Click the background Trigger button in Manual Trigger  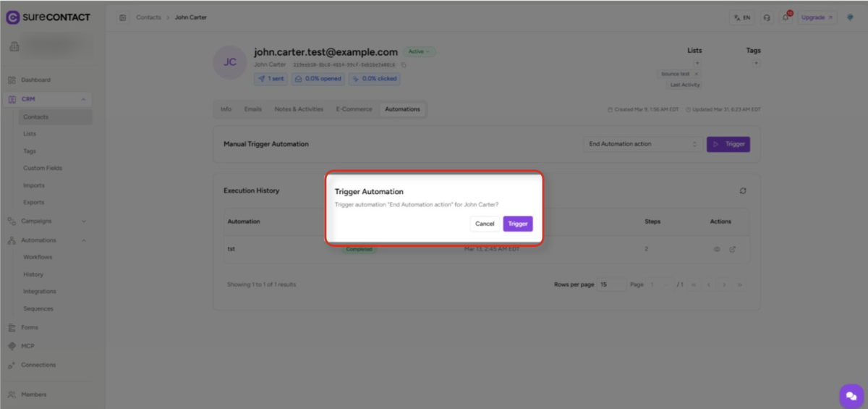(728, 144)
